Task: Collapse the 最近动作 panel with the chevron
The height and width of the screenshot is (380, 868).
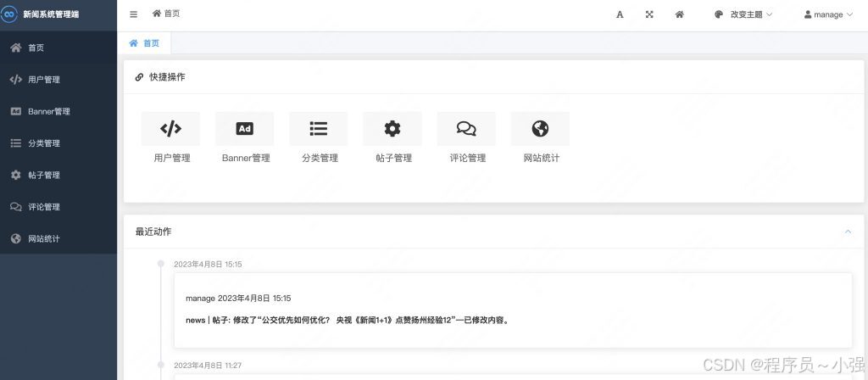Action: pyautogui.click(x=848, y=232)
